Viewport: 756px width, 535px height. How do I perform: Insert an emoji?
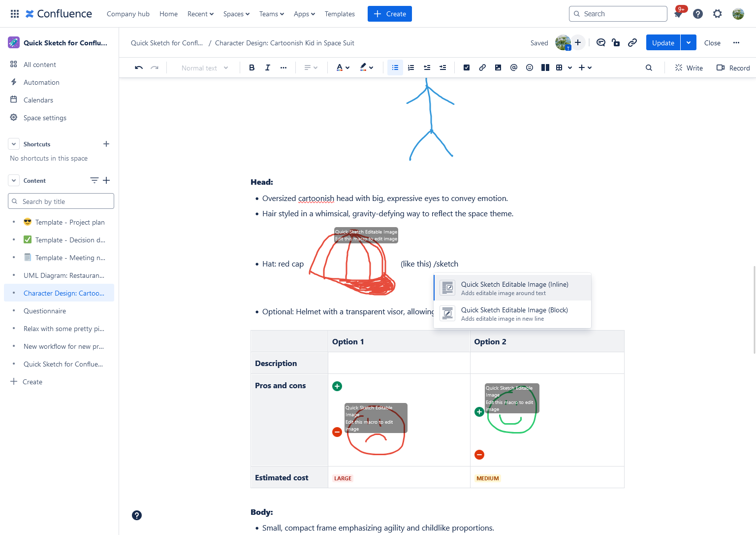530,67
